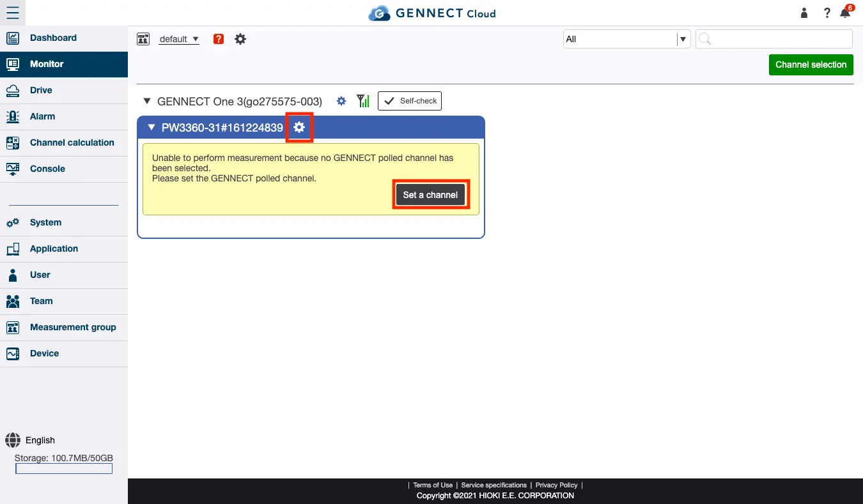Open Application in the sidebar
The image size is (863, 504).
pos(64,248)
